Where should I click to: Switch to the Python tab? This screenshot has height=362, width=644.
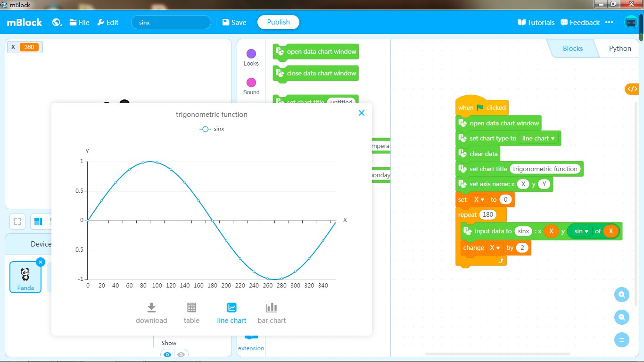[x=619, y=48]
